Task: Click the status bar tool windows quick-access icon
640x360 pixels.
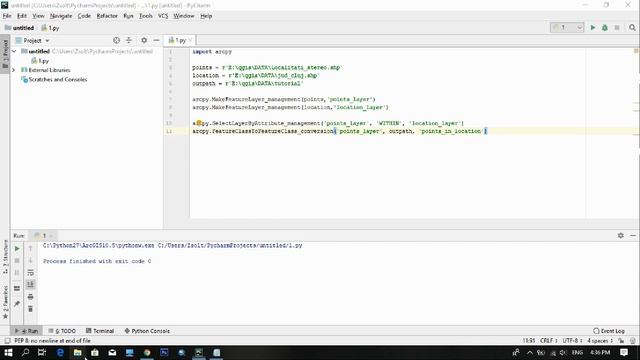Action: point(7,340)
